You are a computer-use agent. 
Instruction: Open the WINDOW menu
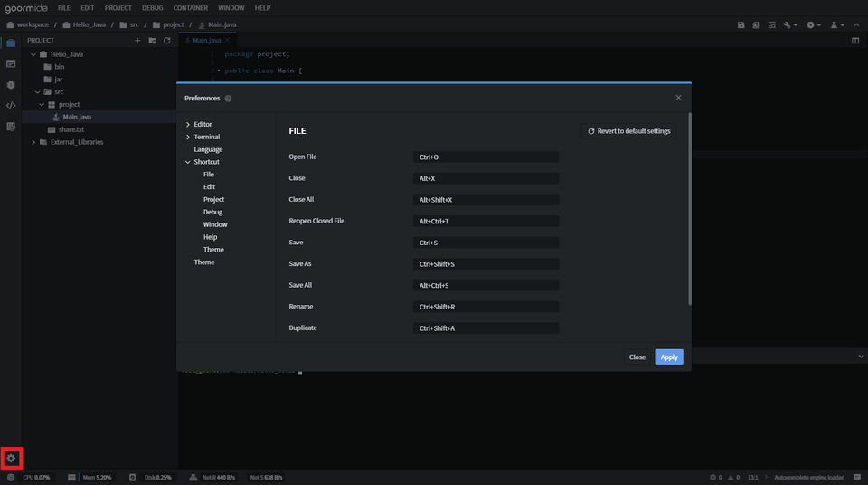click(x=231, y=8)
